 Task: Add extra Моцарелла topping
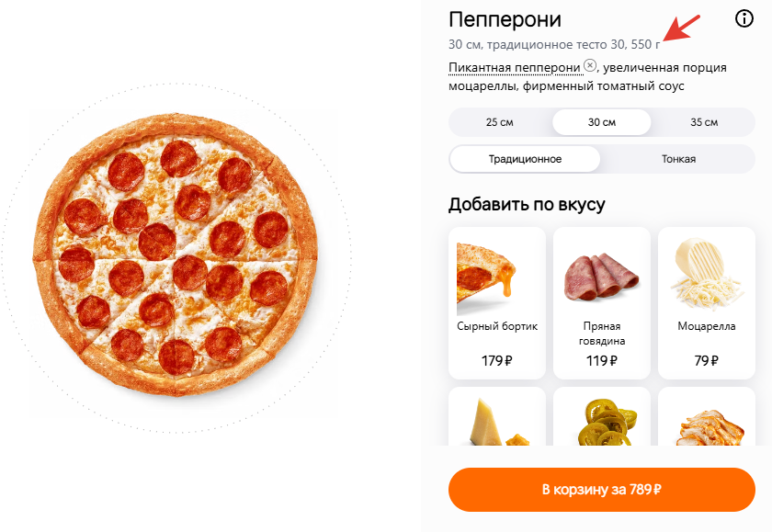click(x=707, y=303)
